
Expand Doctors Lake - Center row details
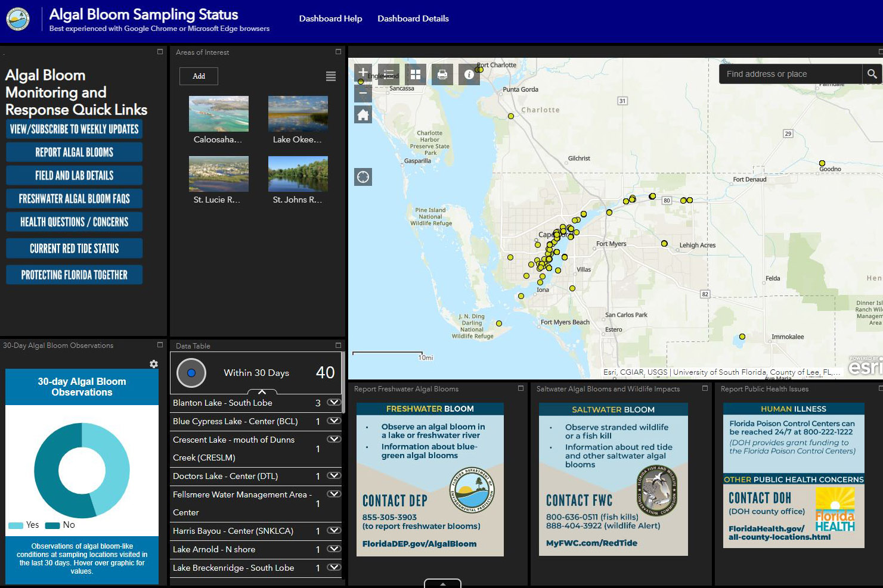coord(333,476)
